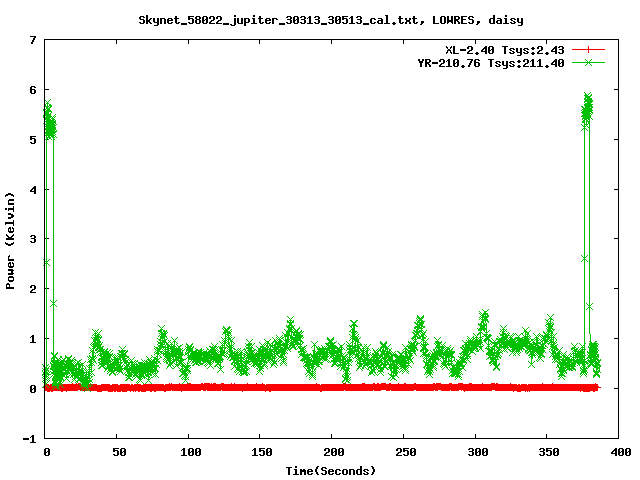Click the 250 tick label on x-axis
The image size is (640, 480).
[x=404, y=452]
